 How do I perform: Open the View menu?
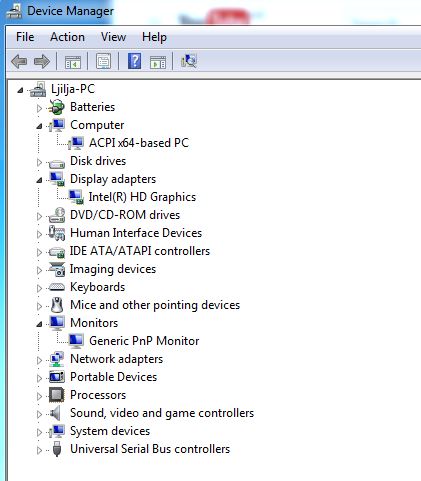(113, 37)
